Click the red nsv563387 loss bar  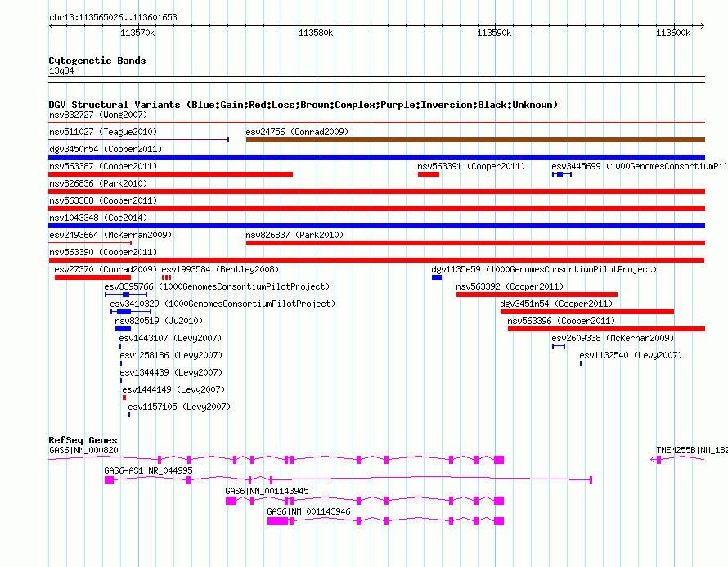click(x=171, y=174)
